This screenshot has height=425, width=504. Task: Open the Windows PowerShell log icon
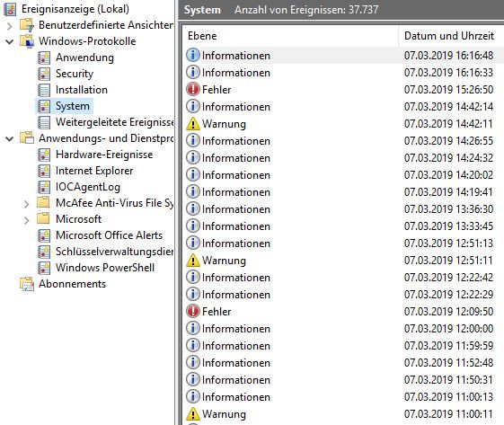(x=44, y=268)
